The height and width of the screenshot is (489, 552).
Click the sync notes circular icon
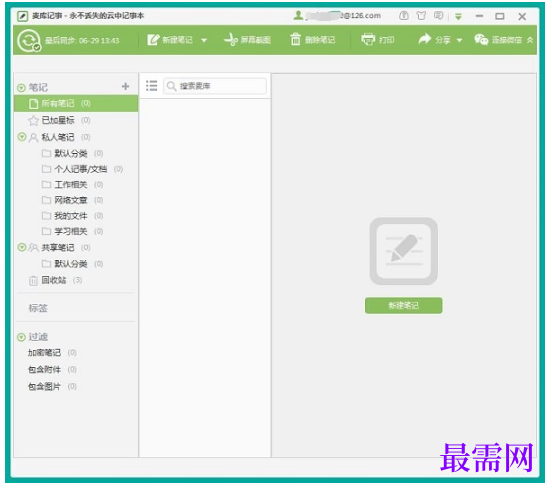(29, 41)
